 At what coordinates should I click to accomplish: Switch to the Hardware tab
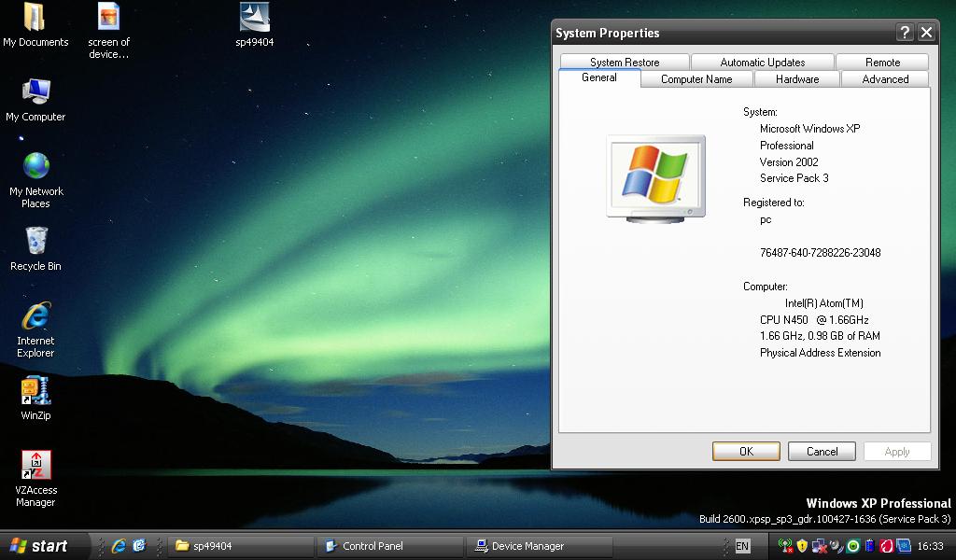(x=797, y=79)
